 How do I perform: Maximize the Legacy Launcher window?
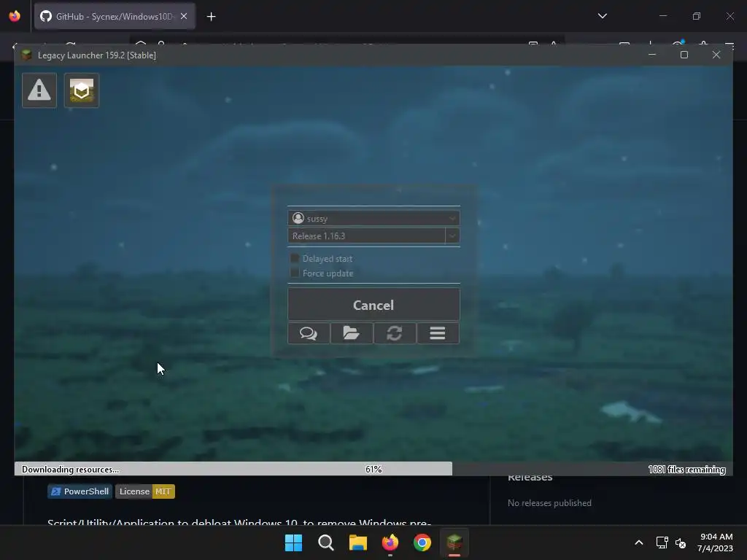[684, 55]
